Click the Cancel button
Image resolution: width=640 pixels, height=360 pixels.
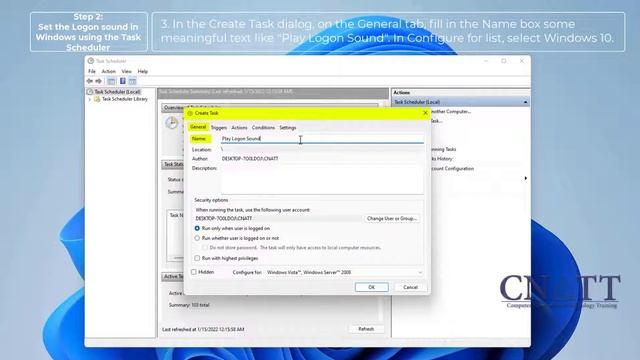point(410,287)
